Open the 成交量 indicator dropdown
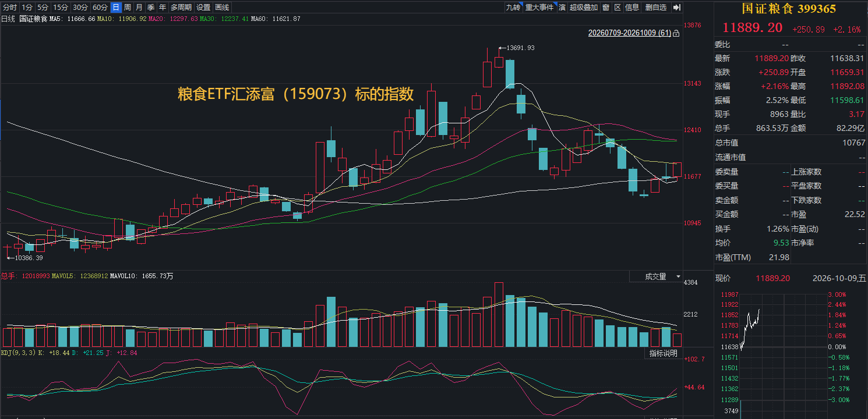Image resolution: width=868 pixels, height=419 pixels. point(657,276)
